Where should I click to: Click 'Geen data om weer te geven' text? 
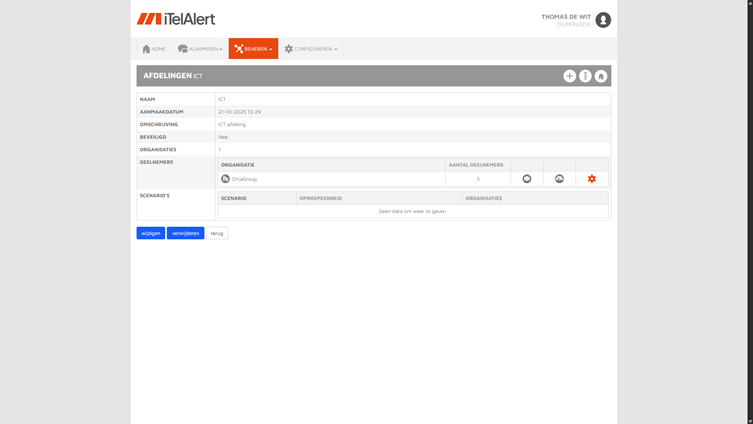click(x=413, y=211)
